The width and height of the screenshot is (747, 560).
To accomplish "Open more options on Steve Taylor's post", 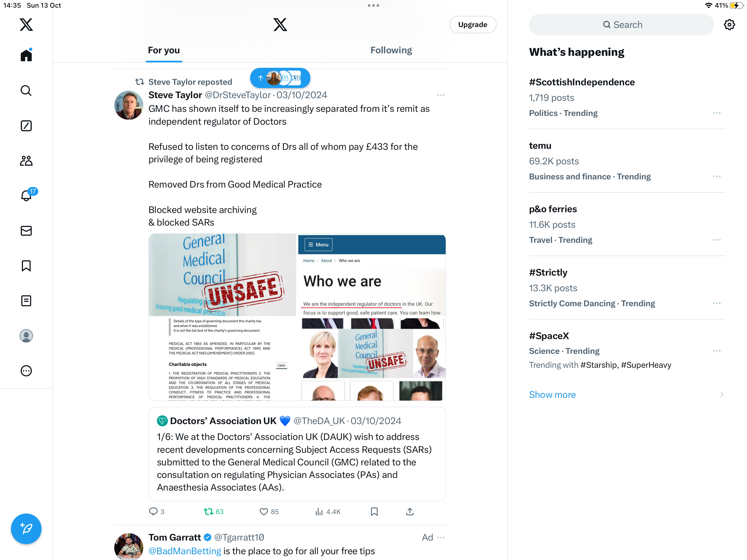I will 441,95.
